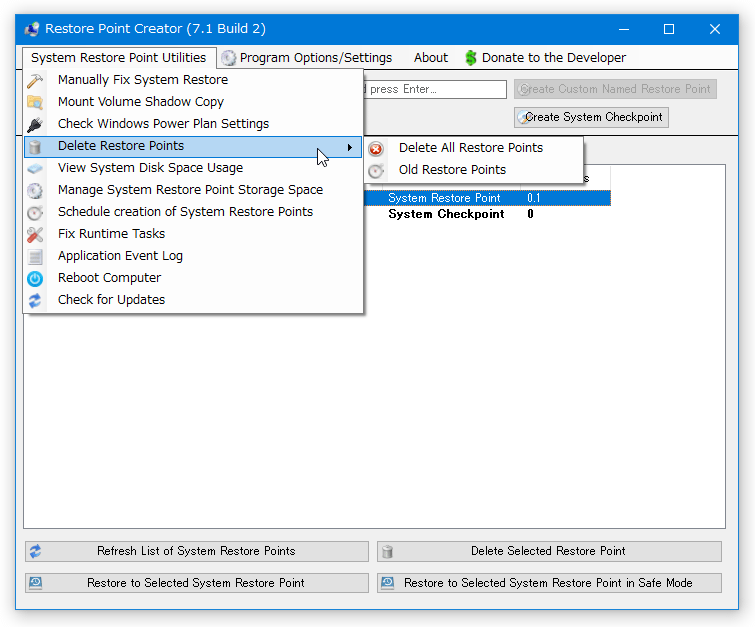Select Old Restore Points submenu item
Screen dimensions: 755x627
473,170
